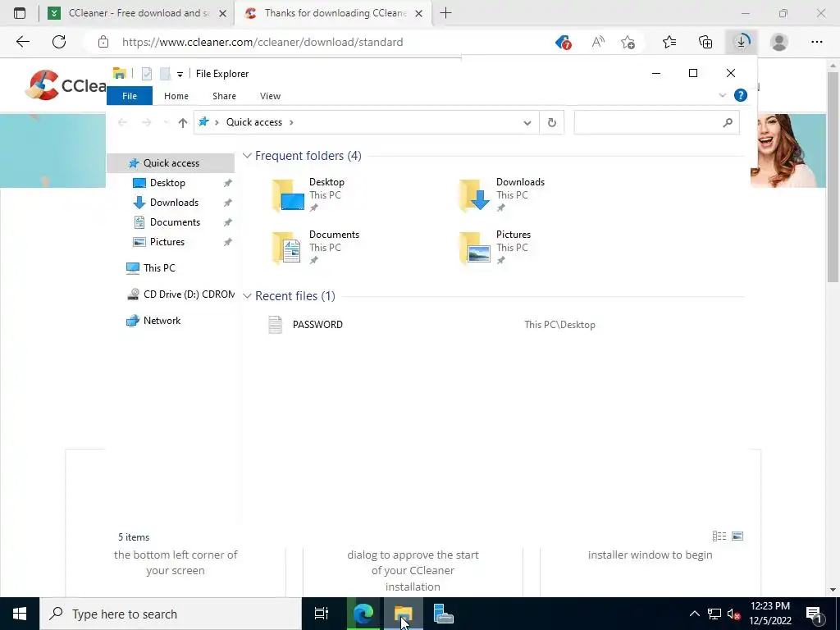The height and width of the screenshot is (630, 840).
Task: Add this page to favorites
Action: click(x=628, y=42)
